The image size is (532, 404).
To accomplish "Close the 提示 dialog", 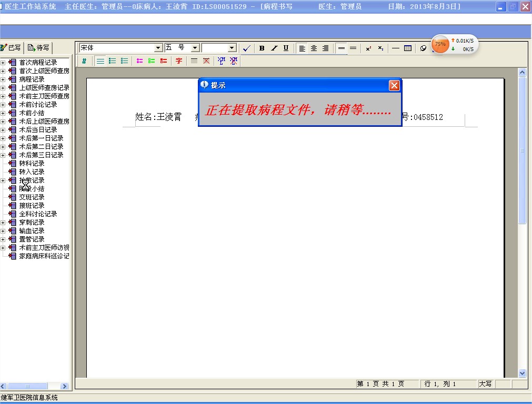I will [394, 85].
